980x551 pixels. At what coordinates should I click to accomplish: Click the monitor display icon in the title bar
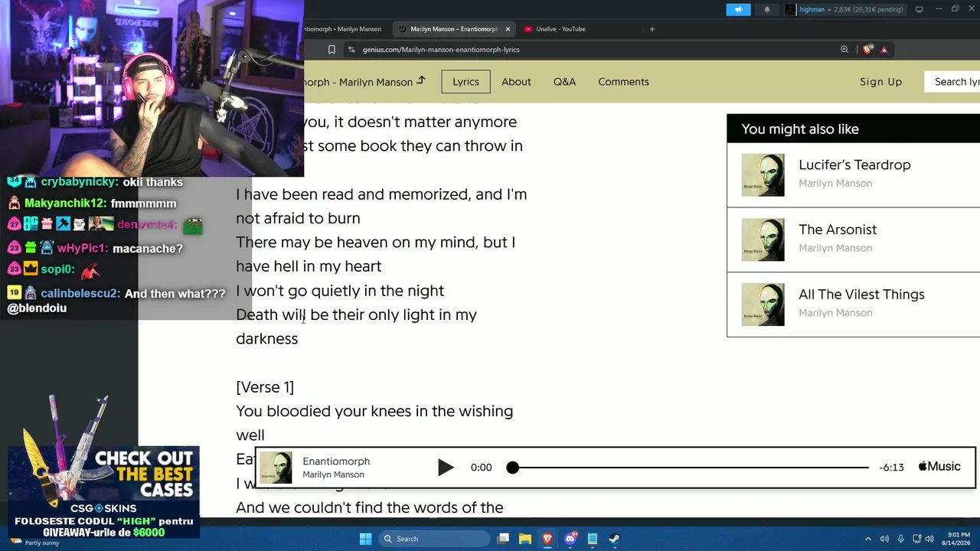tap(919, 10)
